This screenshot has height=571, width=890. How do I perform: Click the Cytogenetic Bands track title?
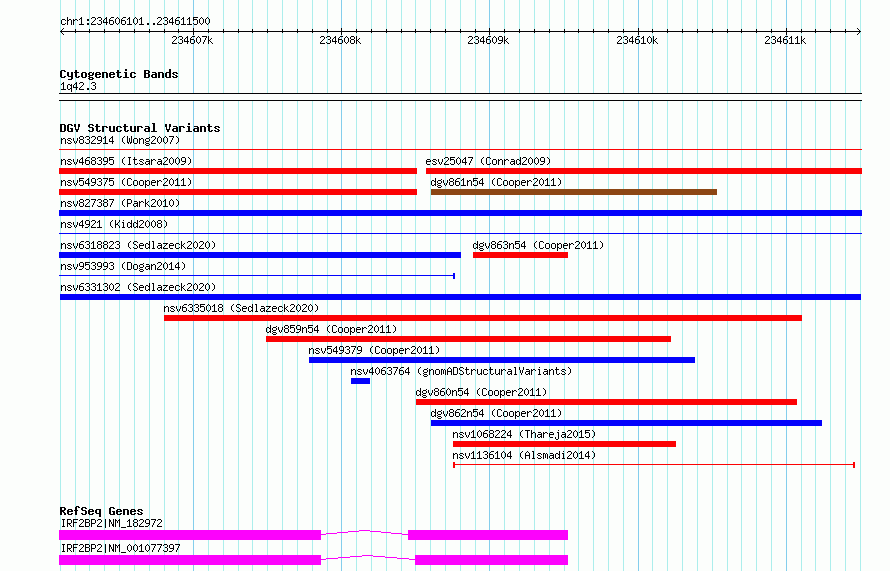click(x=119, y=74)
